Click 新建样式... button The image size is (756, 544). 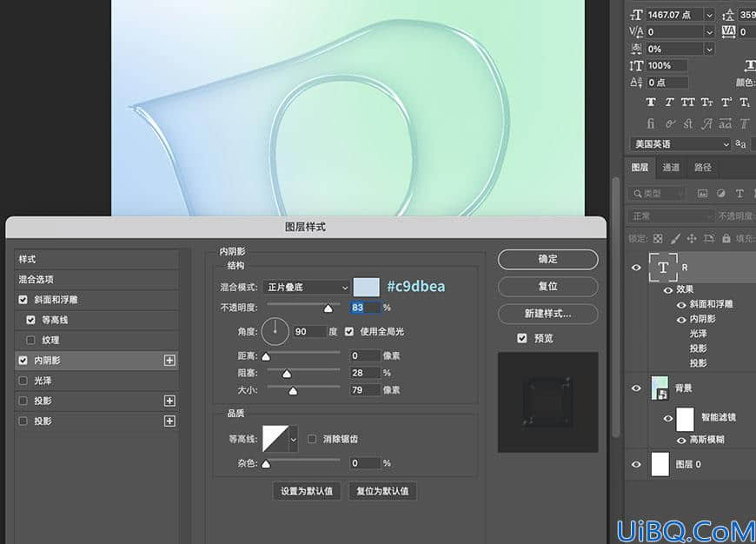point(547,314)
